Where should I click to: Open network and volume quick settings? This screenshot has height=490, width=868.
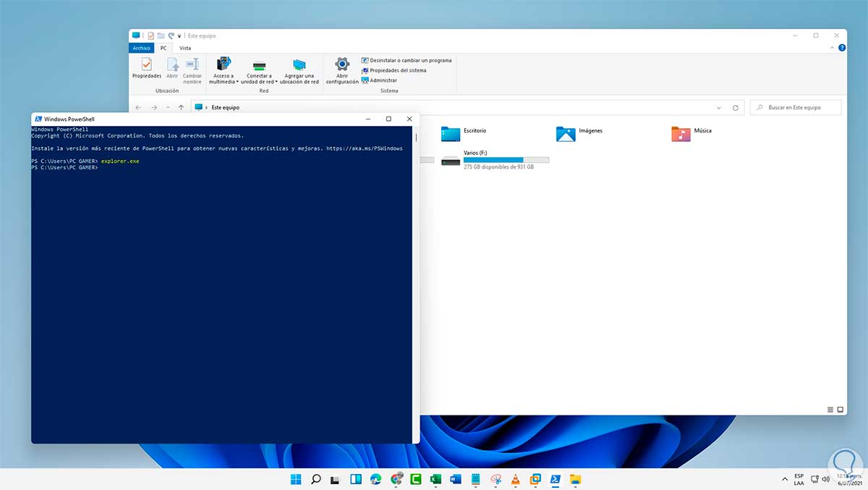click(821, 479)
